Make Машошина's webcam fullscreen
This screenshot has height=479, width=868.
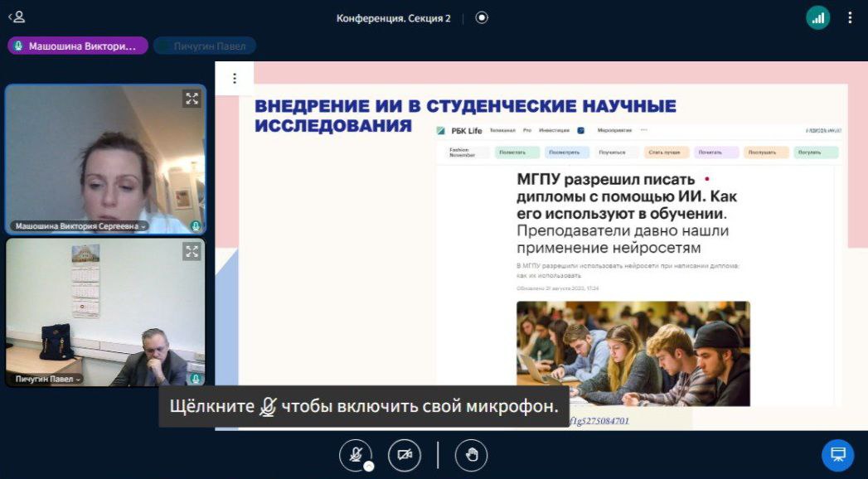(192, 99)
